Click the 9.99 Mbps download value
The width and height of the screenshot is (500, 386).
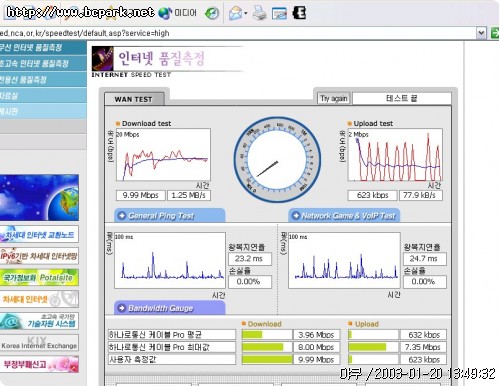pyautogui.click(x=140, y=195)
